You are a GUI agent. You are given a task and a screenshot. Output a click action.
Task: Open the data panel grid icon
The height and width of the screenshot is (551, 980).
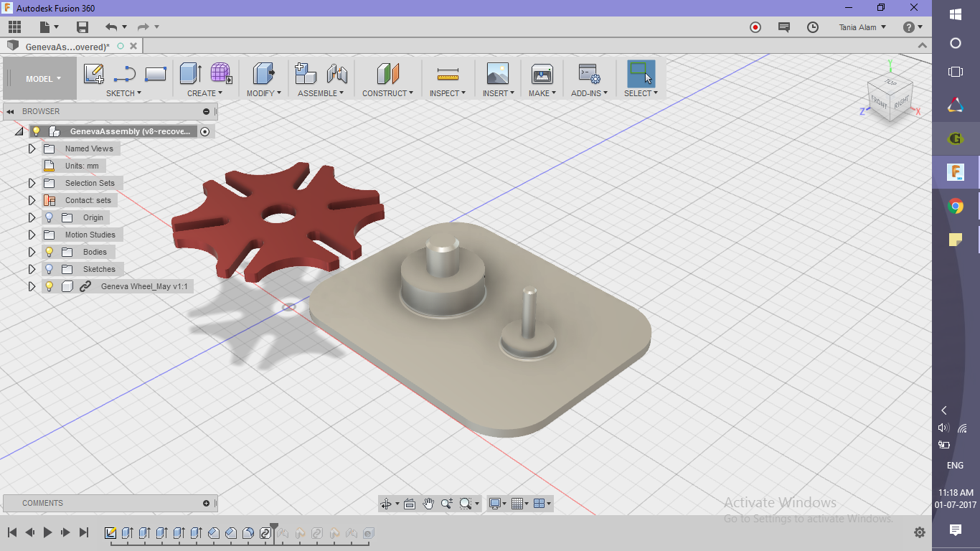pos(14,27)
